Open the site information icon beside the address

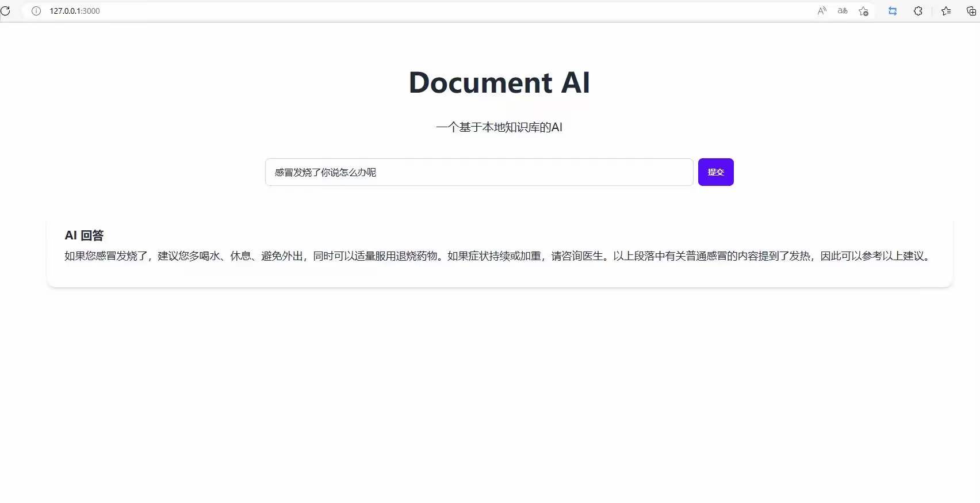pyautogui.click(x=36, y=11)
